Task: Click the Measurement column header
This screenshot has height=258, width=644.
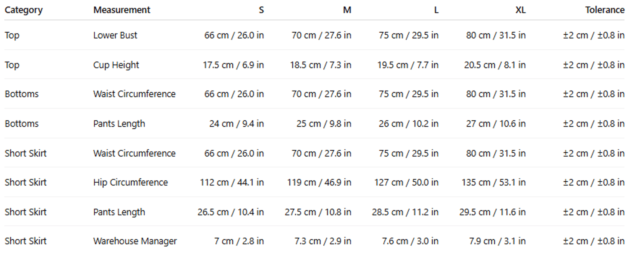Action: click(x=121, y=10)
